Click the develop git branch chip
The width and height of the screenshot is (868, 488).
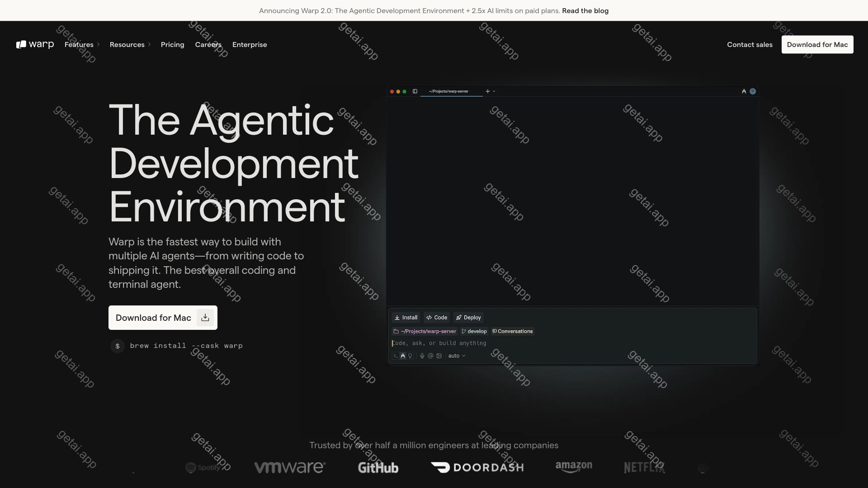point(474,331)
